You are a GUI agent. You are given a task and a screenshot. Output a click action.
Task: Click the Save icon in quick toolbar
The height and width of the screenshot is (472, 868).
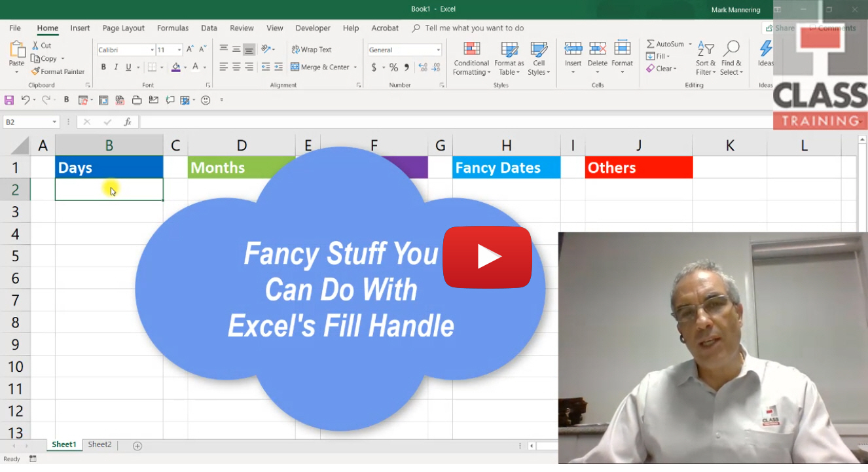[x=9, y=100]
